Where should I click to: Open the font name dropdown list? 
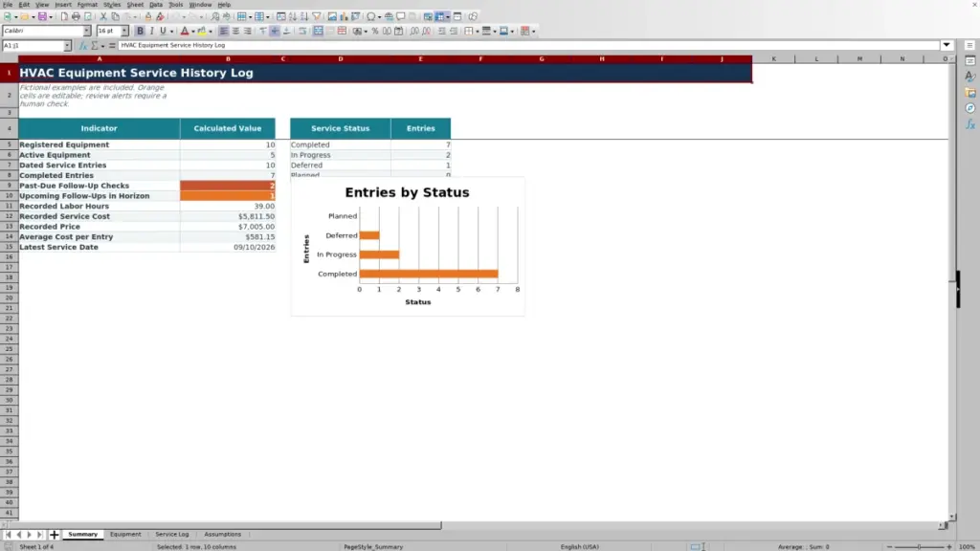tap(87, 31)
